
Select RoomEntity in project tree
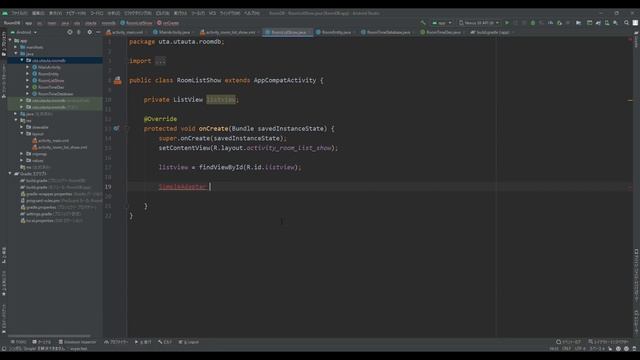(48, 74)
